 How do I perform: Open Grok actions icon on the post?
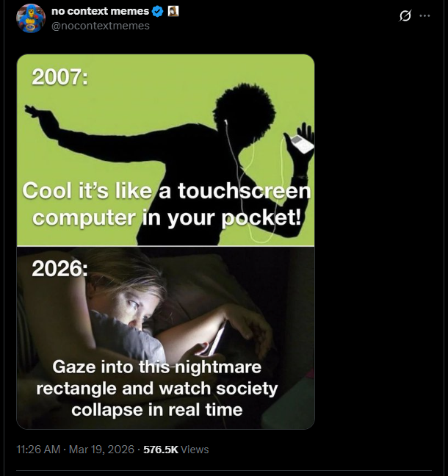(x=405, y=16)
